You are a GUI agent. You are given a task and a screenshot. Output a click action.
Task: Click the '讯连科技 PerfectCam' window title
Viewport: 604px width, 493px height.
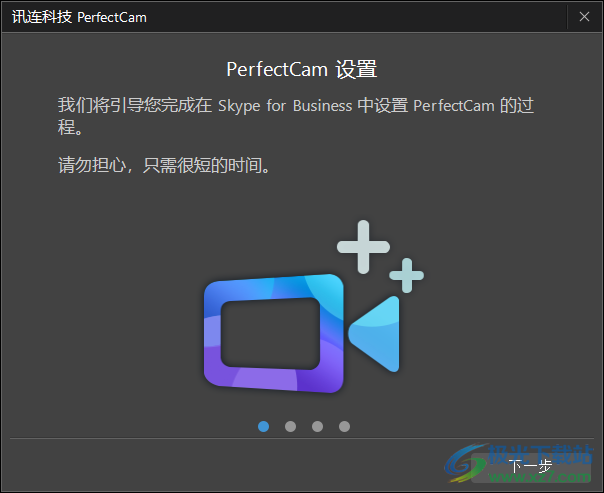pyautogui.click(x=79, y=17)
